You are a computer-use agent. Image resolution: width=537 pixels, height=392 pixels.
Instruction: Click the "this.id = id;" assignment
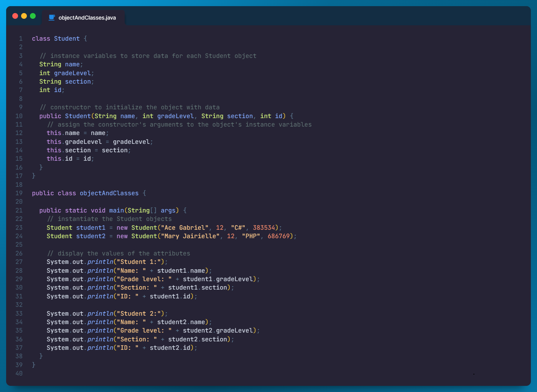70,159
